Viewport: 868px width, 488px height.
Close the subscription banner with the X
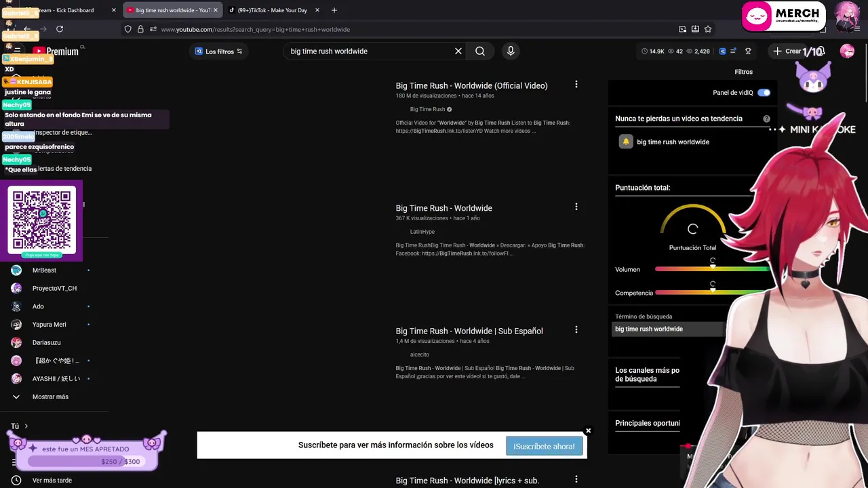(x=588, y=431)
